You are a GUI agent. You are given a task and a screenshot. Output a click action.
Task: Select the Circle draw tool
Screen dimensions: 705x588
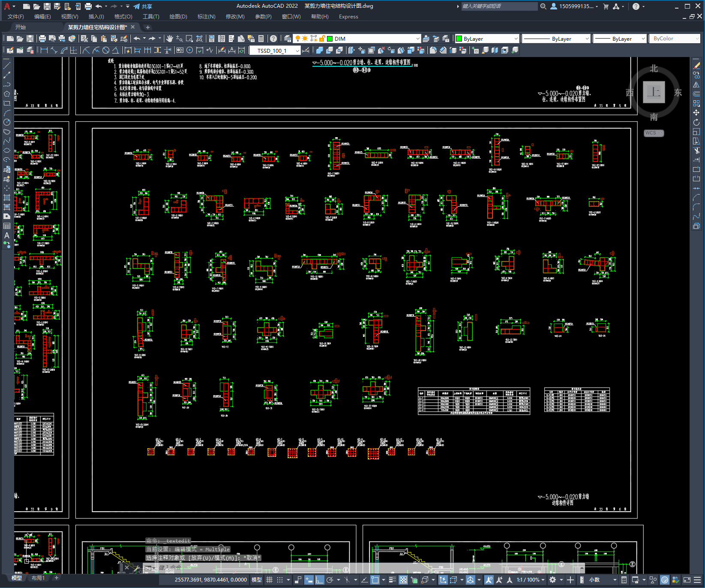coord(7,122)
